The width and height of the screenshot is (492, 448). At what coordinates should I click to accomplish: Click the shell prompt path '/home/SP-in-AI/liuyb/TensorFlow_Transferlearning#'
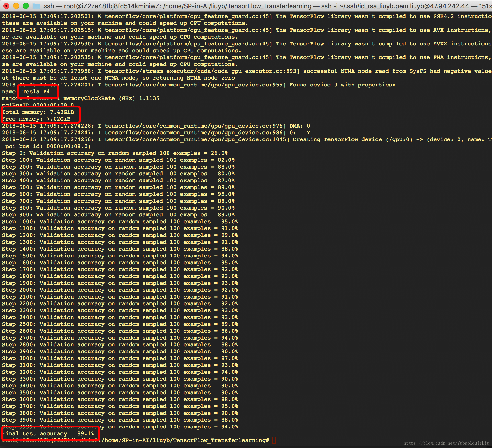[185, 440]
